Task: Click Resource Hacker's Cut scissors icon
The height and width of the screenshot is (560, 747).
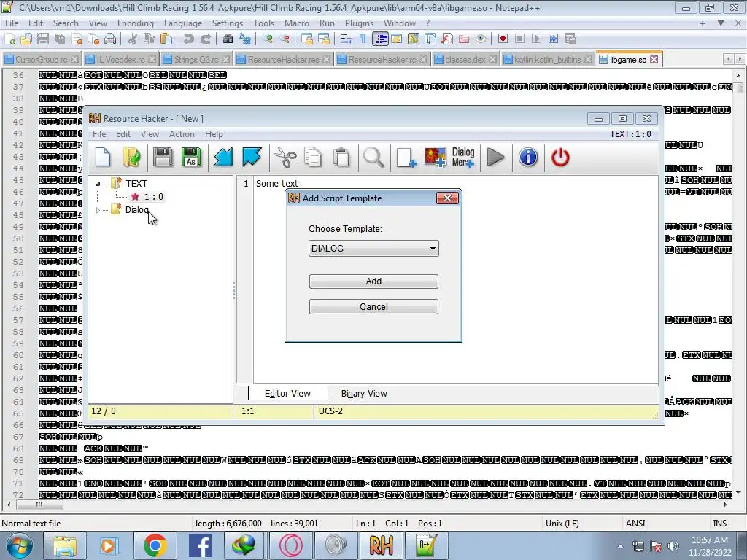Action: coord(285,157)
